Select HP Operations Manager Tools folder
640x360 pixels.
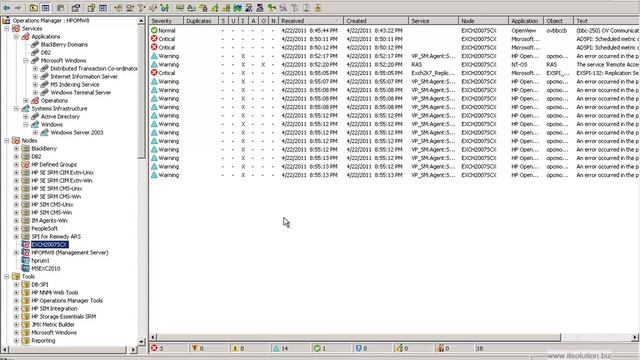pyautogui.click(x=67, y=300)
